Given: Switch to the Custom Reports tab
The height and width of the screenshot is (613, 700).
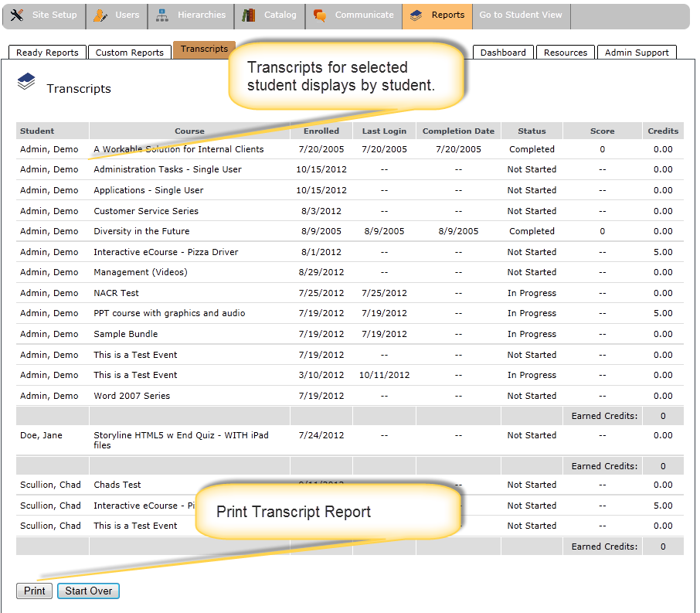Looking at the screenshot, I should [130, 53].
